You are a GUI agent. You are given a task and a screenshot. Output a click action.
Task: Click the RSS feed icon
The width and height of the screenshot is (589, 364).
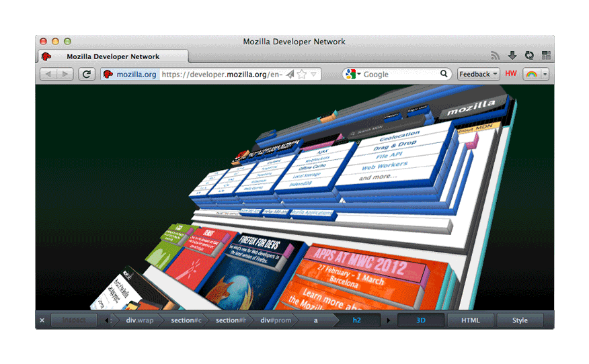[x=496, y=56]
